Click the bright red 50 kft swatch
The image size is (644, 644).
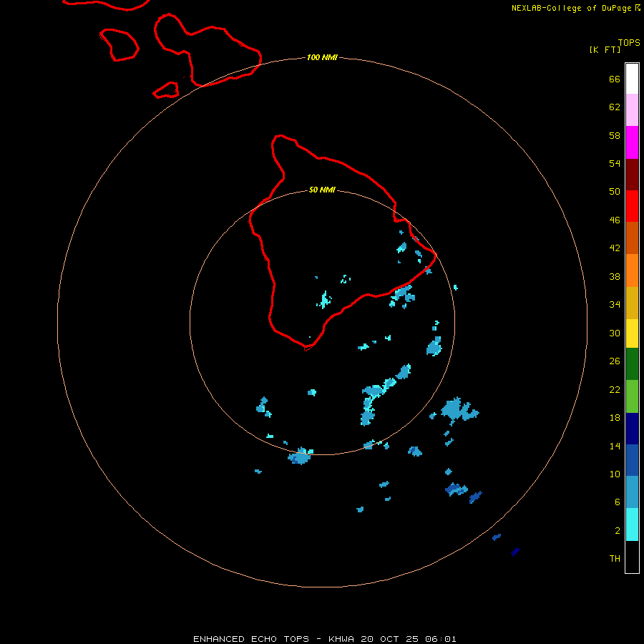pyautogui.click(x=632, y=206)
